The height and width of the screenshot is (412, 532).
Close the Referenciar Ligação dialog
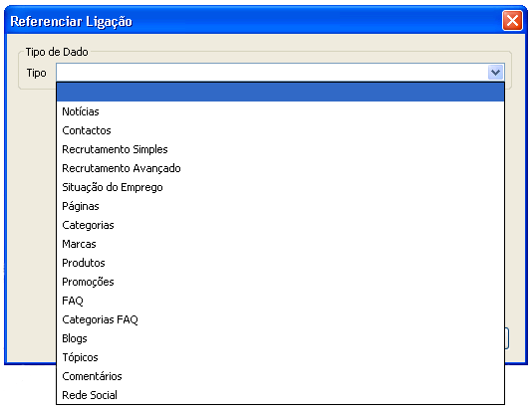[512, 21]
